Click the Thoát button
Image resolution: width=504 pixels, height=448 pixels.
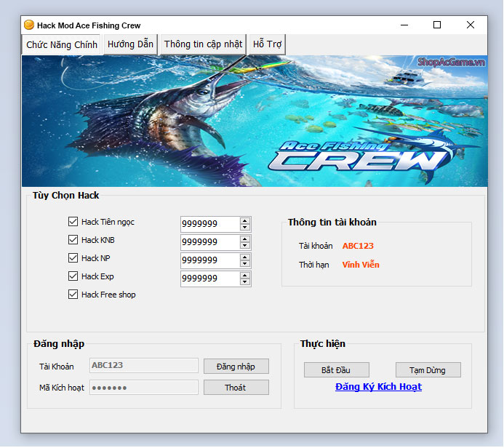(236, 387)
